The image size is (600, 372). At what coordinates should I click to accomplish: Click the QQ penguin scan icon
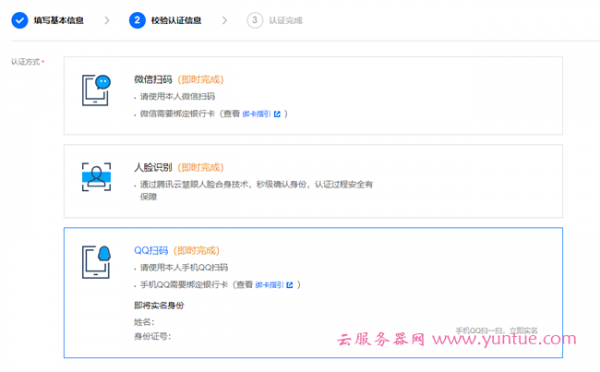96,262
